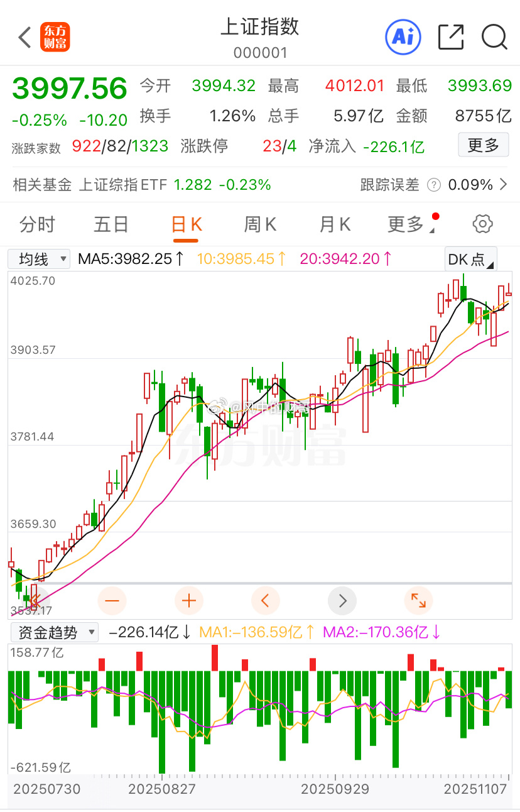This screenshot has height=812, width=520.
Task: Open chart settings gear
Action: pos(482,224)
